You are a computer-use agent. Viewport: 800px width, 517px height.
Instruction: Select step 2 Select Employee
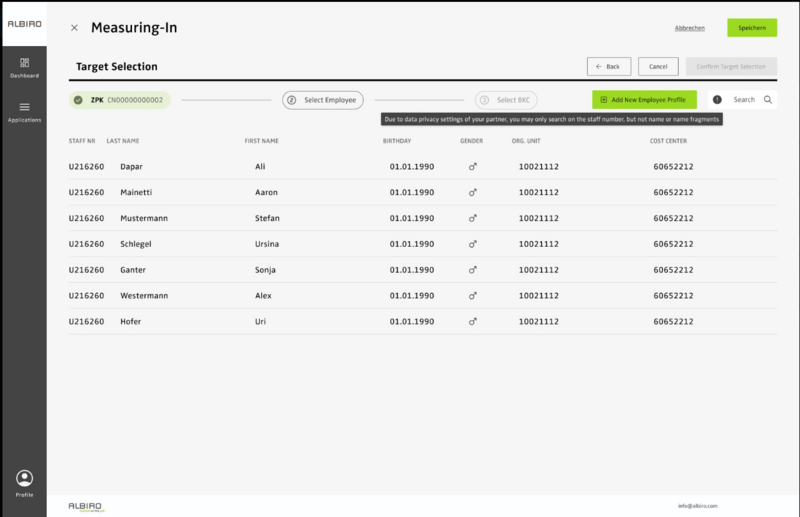(323, 100)
